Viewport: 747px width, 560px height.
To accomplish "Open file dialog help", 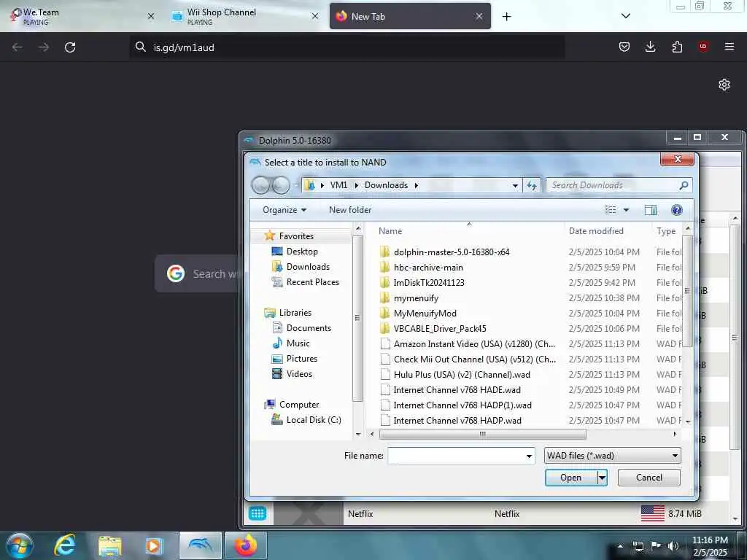I will [x=676, y=210].
